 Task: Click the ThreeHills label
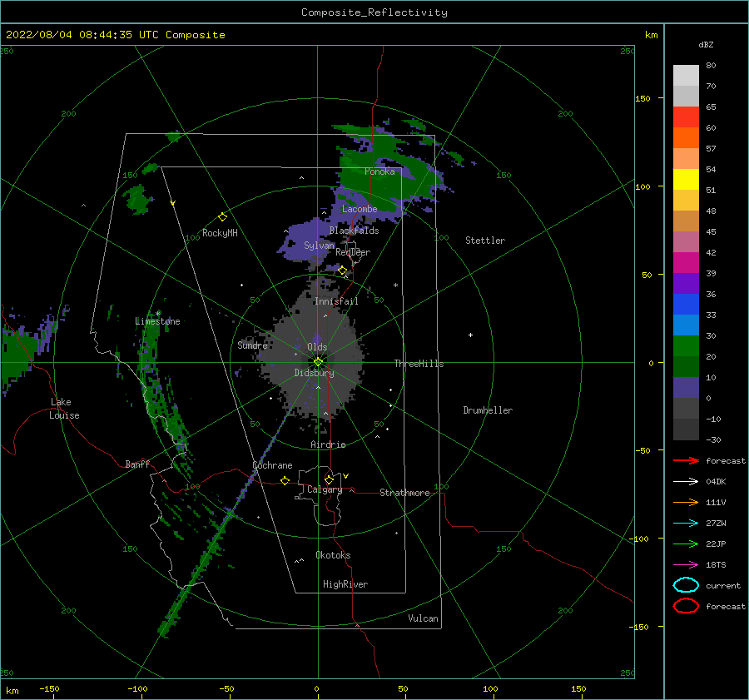click(419, 364)
